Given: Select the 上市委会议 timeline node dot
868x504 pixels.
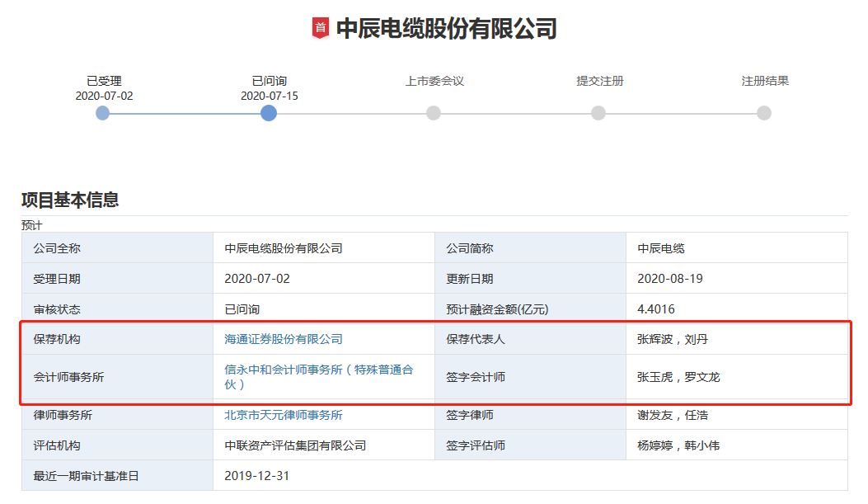Looking at the screenshot, I should pos(434,114).
